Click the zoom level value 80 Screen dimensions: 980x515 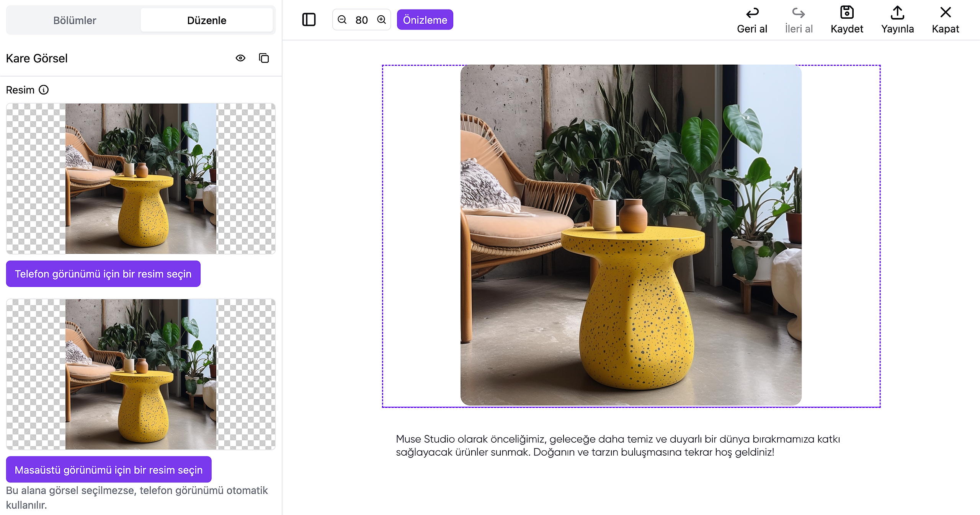(361, 20)
